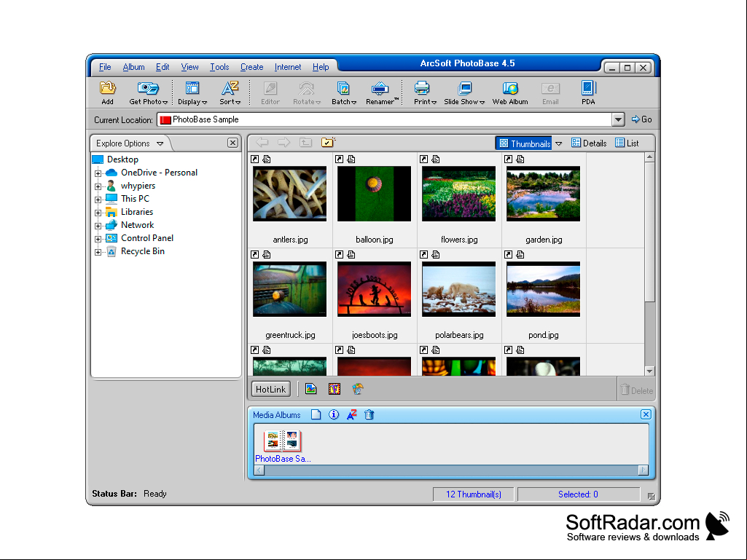Switch to Thumbnails view
Viewport: 747px width, 560px height.
[524, 143]
